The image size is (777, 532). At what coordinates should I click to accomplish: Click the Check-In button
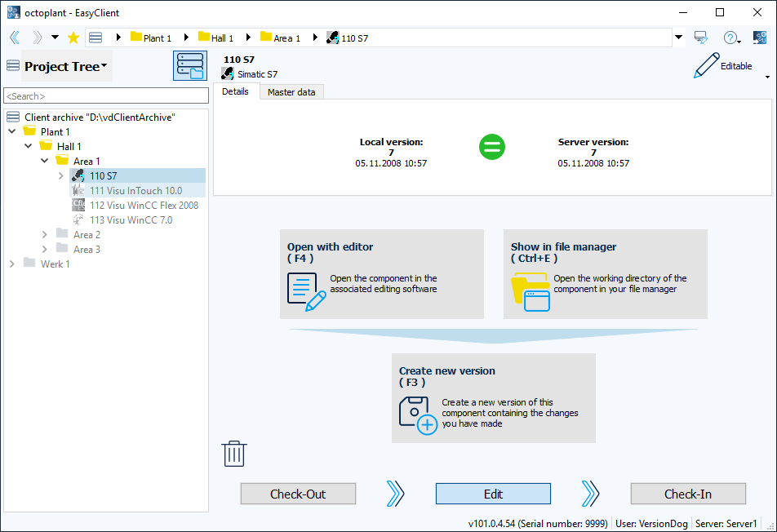point(687,494)
